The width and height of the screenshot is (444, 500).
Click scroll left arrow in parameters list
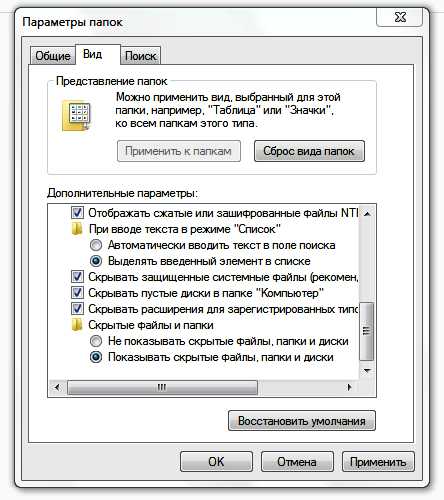coord(57,387)
